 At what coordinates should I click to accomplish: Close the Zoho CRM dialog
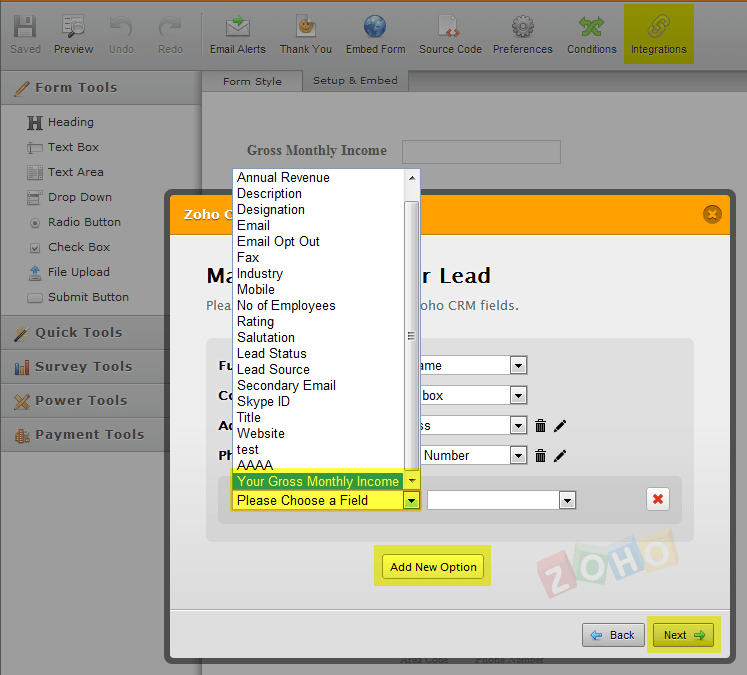click(x=712, y=214)
